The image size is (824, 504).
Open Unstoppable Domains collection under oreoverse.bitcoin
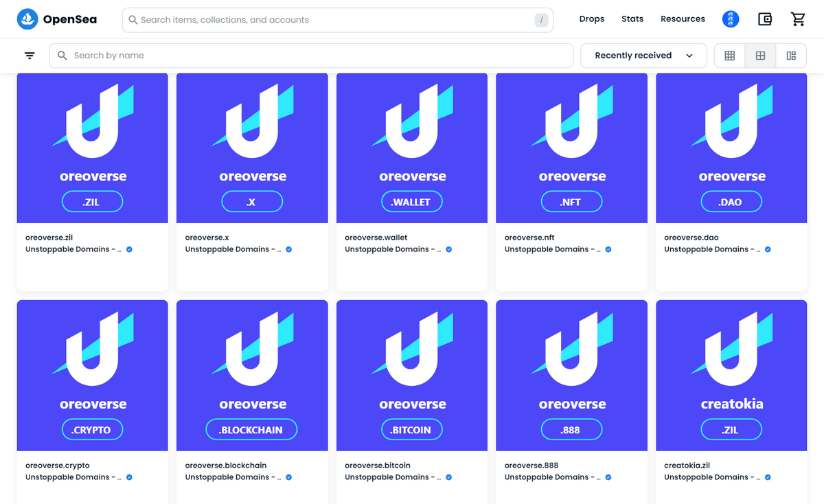(393, 477)
